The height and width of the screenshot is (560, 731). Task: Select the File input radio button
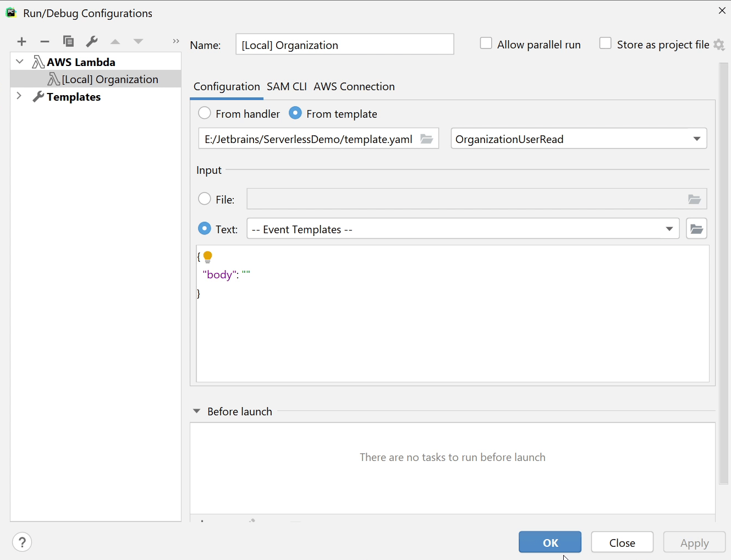pos(205,199)
